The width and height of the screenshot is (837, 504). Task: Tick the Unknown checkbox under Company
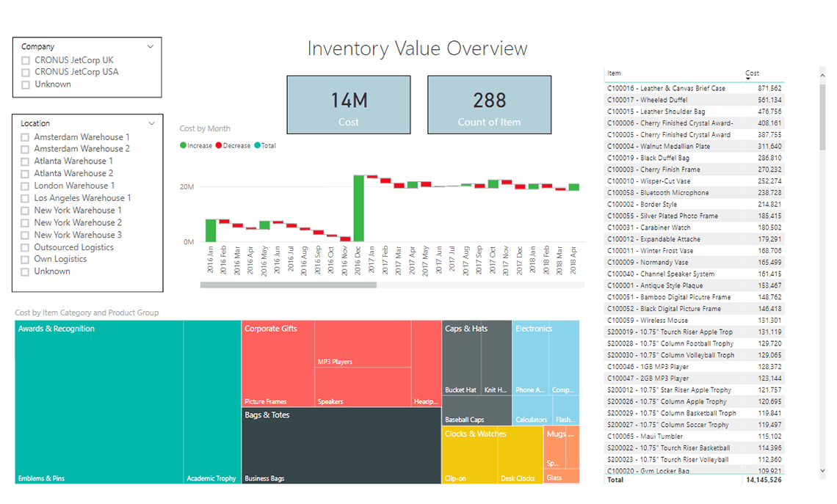tap(25, 85)
